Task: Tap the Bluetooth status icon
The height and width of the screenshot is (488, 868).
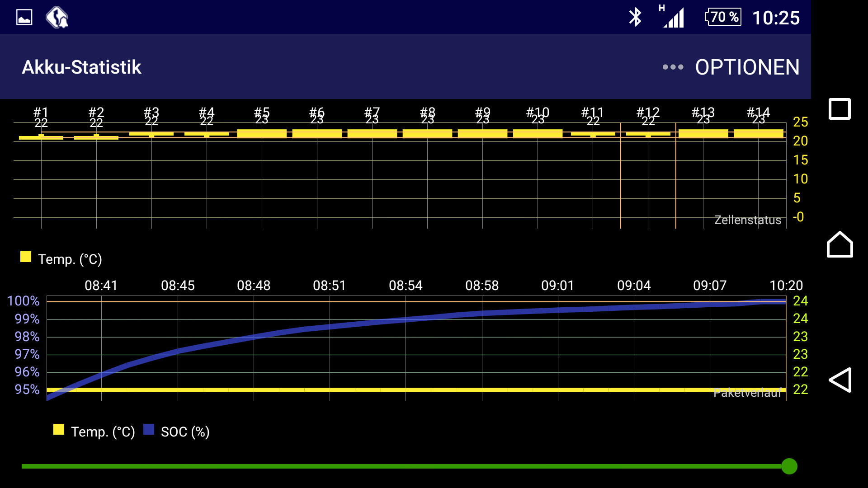Action: tap(635, 18)
